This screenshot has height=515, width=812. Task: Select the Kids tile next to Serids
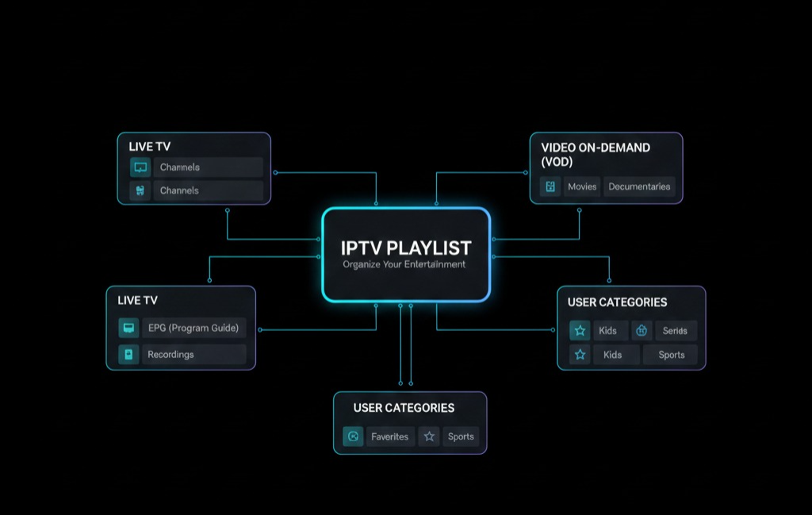pyautogui.click(x=611, y=331)
